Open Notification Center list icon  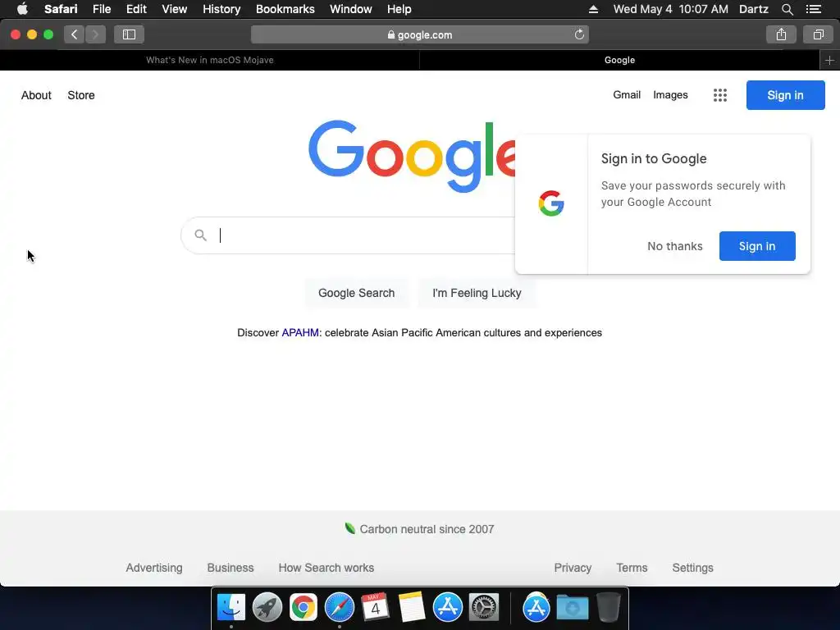(813, 9)
